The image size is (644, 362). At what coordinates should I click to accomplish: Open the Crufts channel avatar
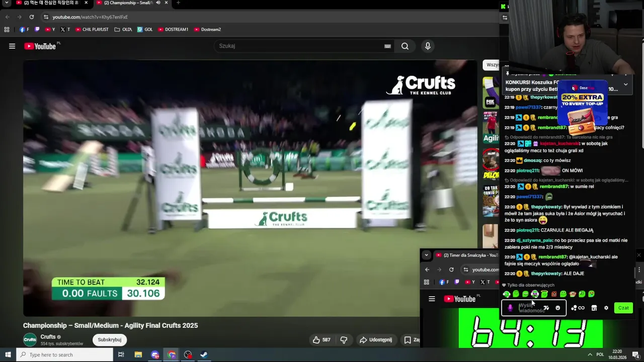point(30,339)
